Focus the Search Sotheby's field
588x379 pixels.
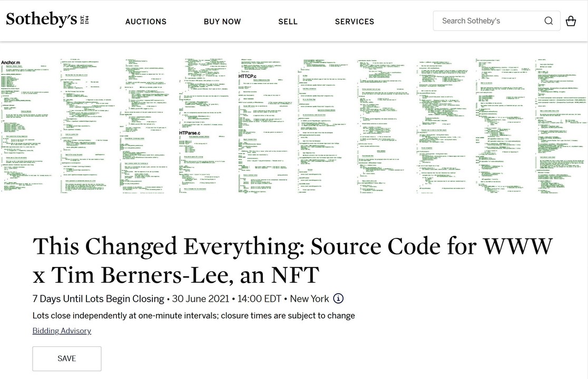[487, 21]
